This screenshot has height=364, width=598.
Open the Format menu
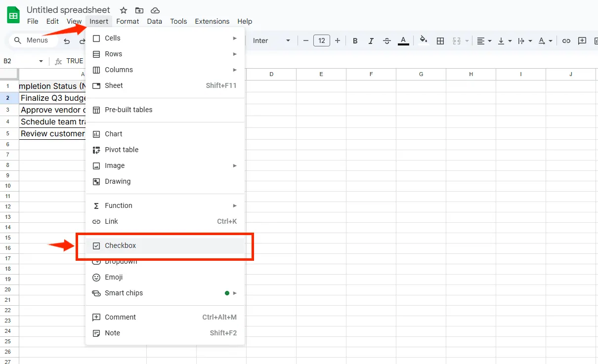tap(128, 21)
